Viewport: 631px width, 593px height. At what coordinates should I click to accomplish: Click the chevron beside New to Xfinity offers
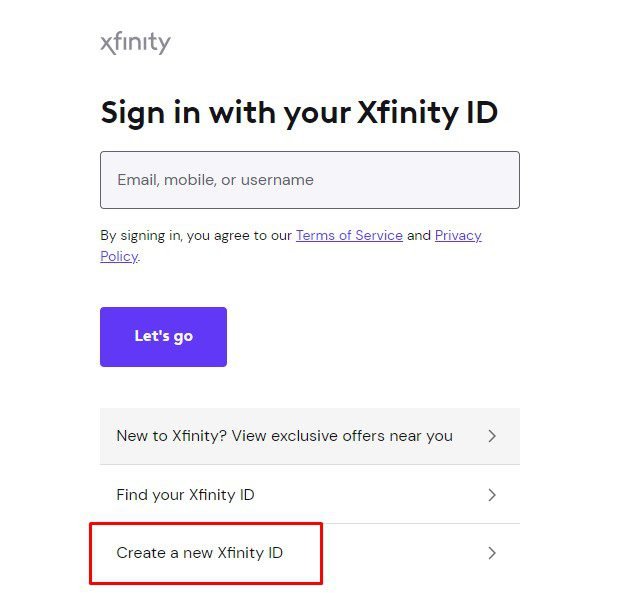coord(491,436)
